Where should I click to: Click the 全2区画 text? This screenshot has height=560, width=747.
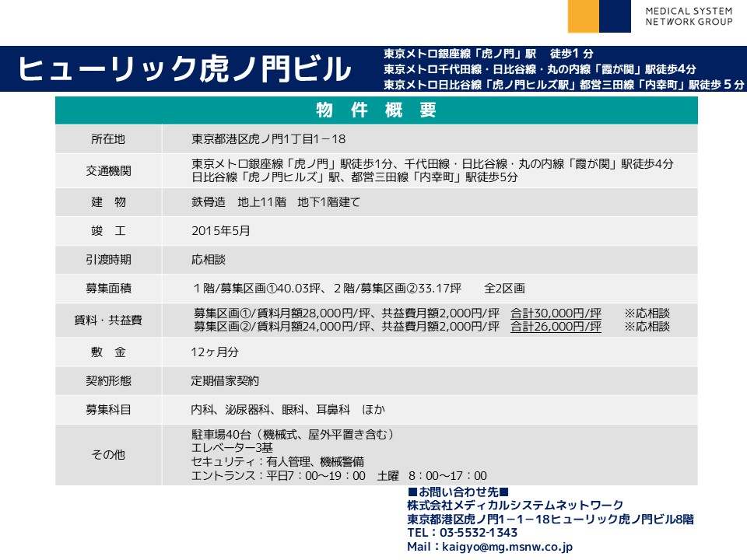click(x=504, y=289)
